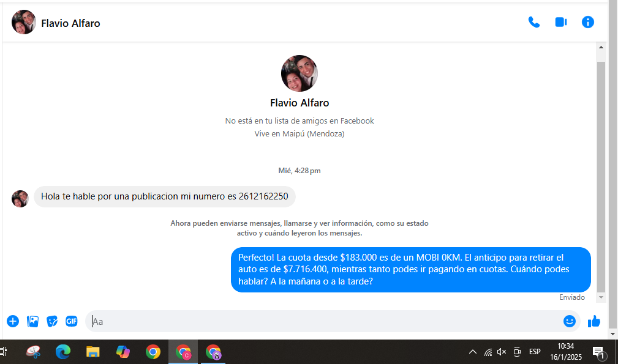The width and height of the screenshot is (618, 364).
Task: Open first Google Chrome taskbar icon
Action: pos(153,352)
